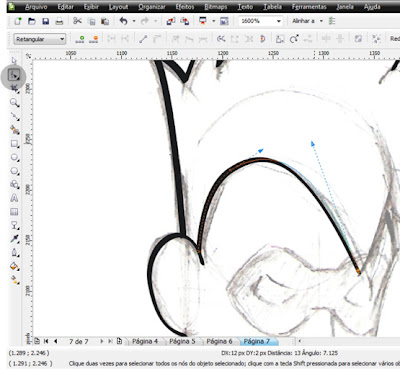Switch to the Página 6 tab

[219, 341]
